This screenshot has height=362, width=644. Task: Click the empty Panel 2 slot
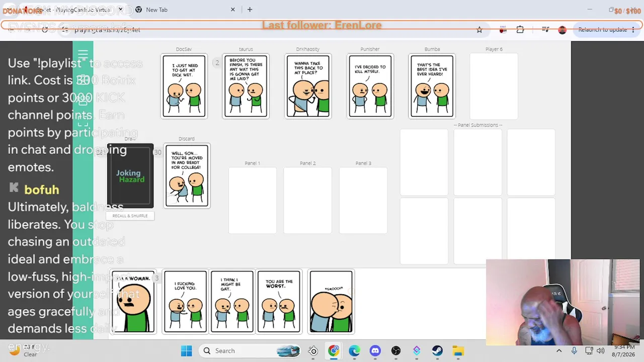click(307, 200)
